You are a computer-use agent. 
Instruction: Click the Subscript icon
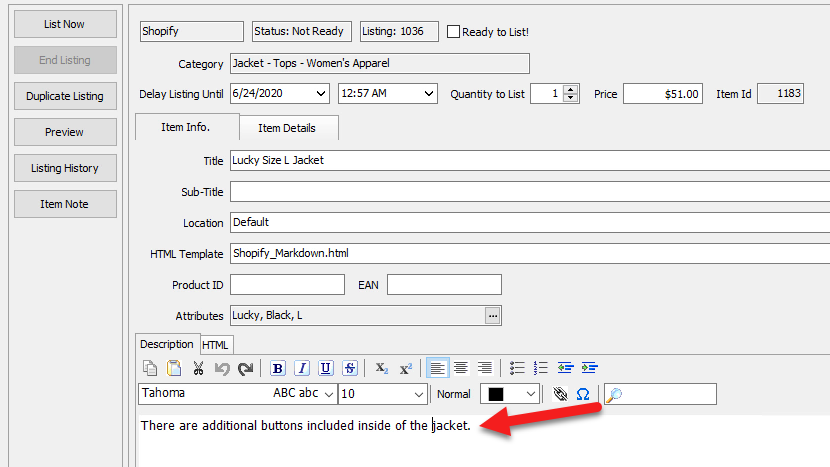[x=382, y=368]
